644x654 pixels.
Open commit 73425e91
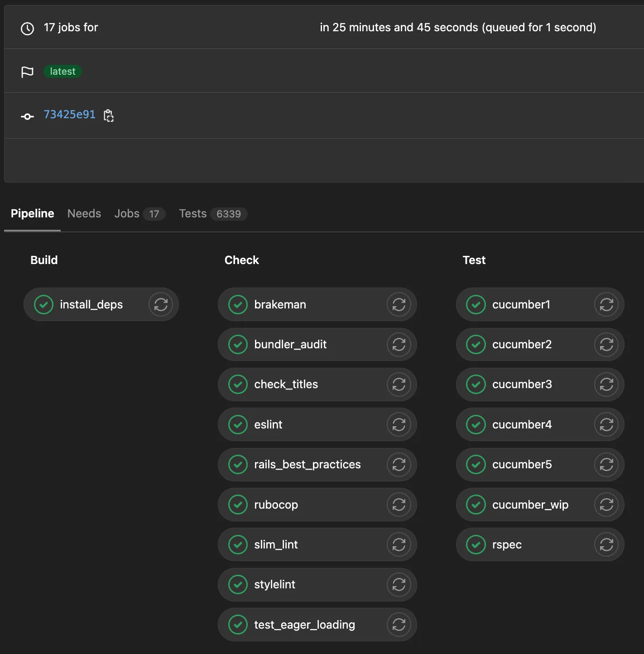pyautogui.click(x=69, y=115)
